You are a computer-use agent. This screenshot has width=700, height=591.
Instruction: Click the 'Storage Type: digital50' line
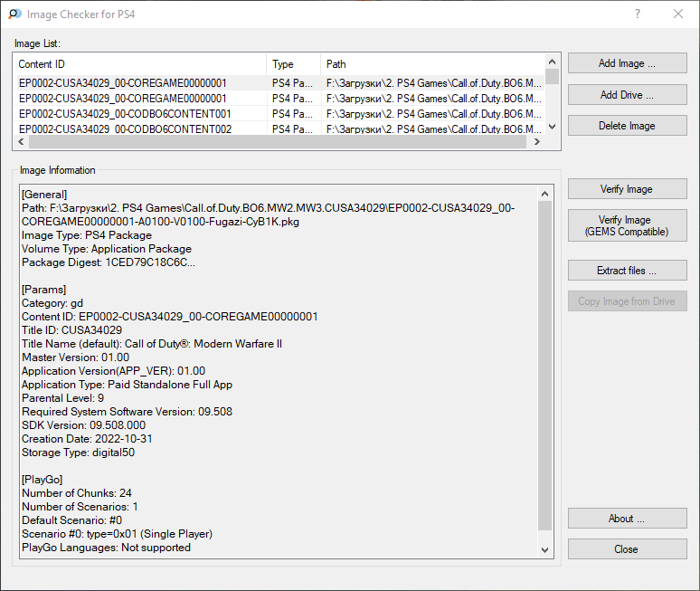click(78, 452)
